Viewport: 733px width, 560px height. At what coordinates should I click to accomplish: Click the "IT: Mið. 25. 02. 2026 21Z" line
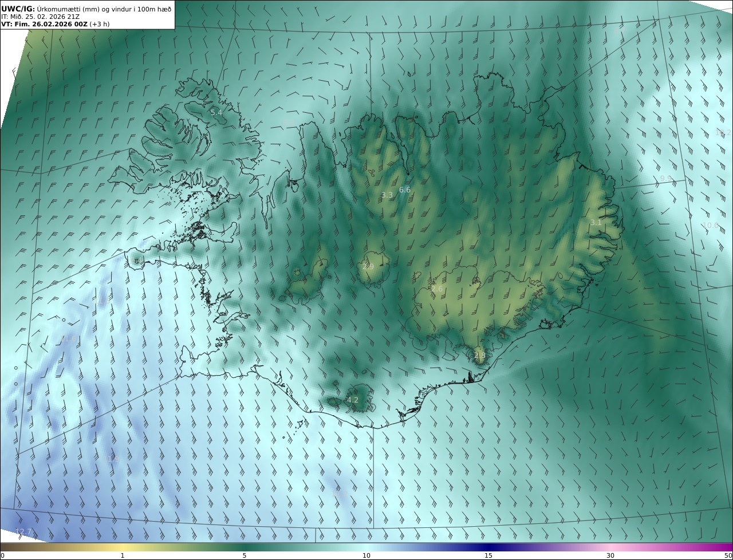[x=40, y=17]
